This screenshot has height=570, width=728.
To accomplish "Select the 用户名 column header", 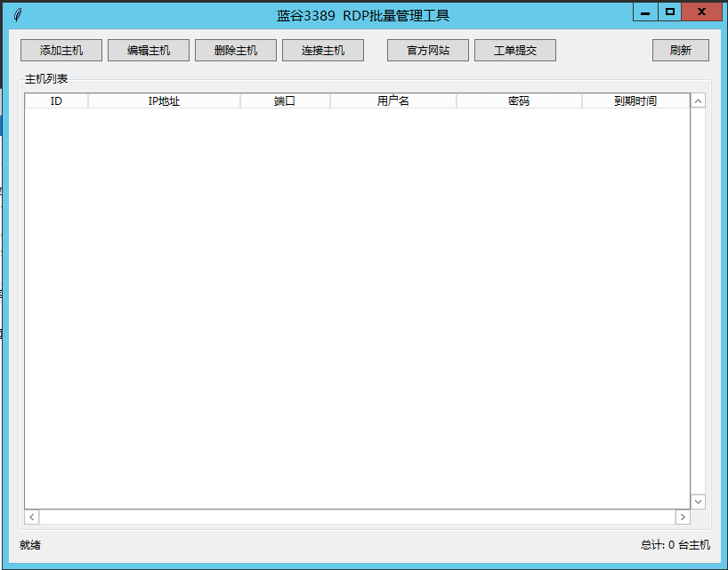I will (392, 100).
